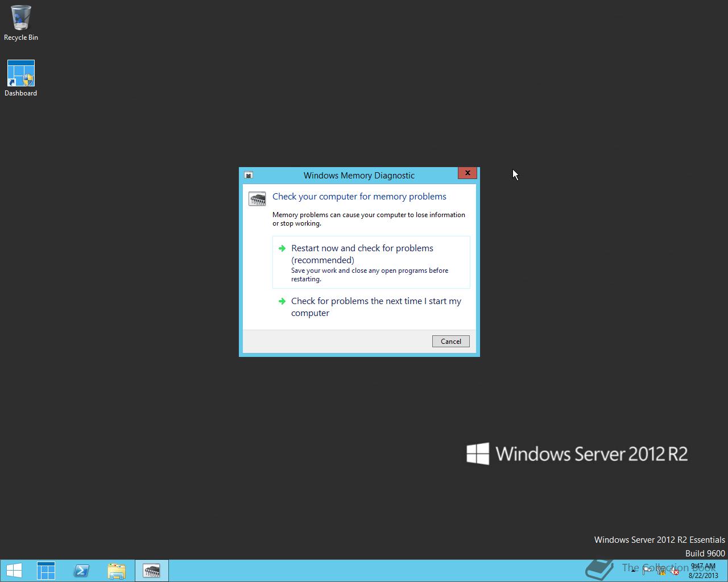728x582 pixels.
Task: Open the Recycle Bin desktop icon
Action: 21,23
